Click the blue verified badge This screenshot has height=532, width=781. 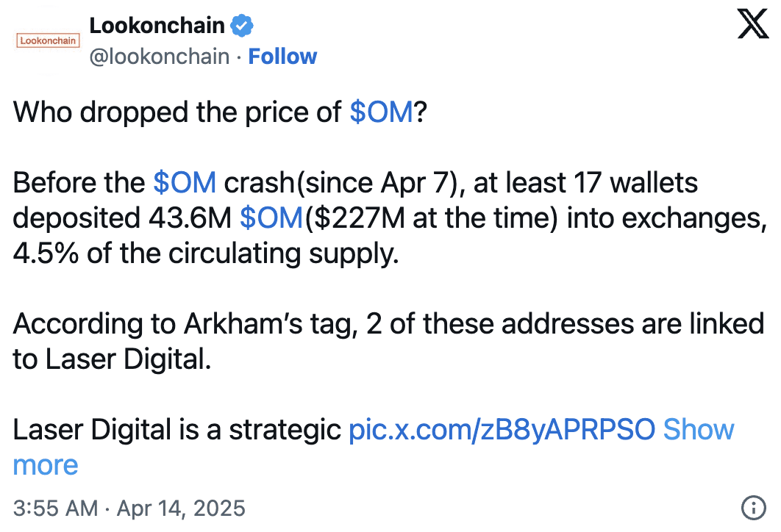pyautogui.click(x=241, y=26)
